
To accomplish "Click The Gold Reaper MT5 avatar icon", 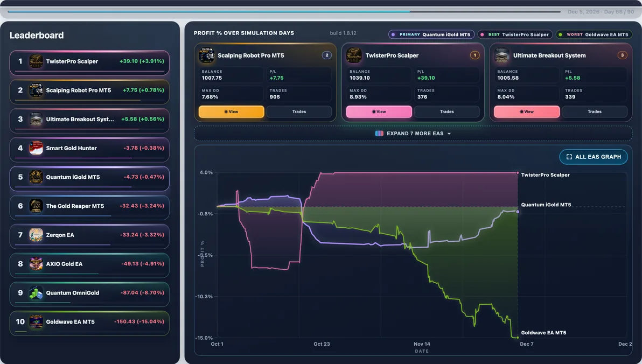I will (x=36, y=206).
